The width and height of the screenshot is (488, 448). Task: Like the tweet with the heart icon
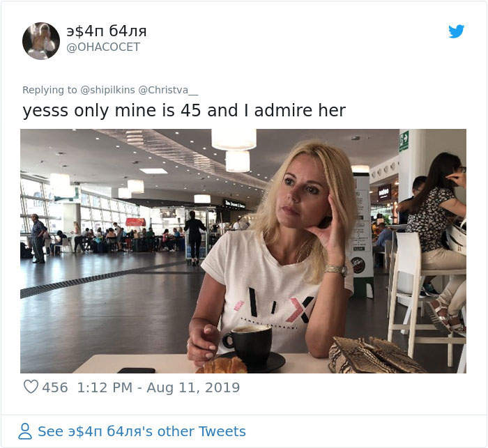pyautogui.click(x=31, y=387)
